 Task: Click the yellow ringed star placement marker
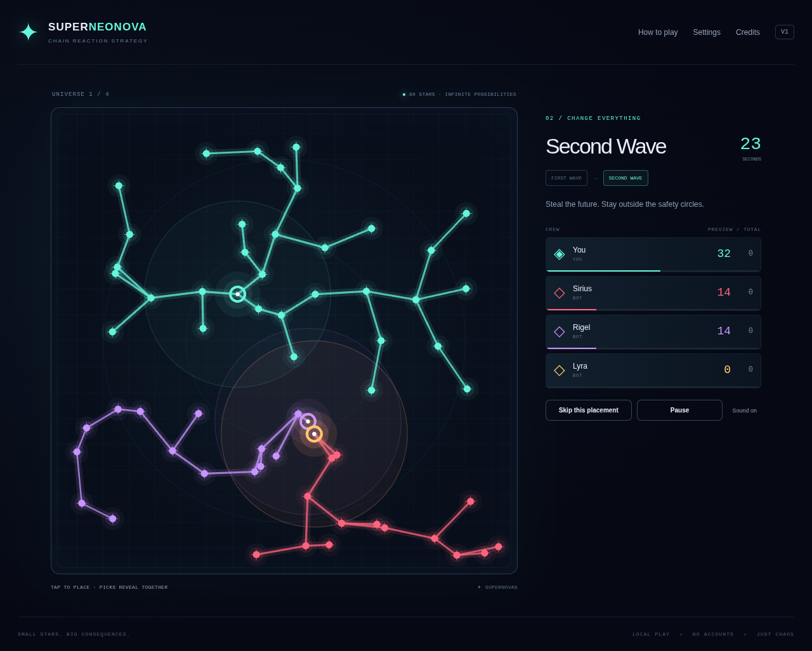point(314,434)
